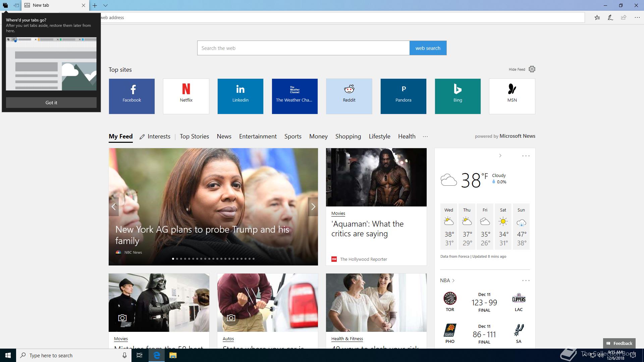Open File Explorer from the taskbar
The height and width of the screenshot is (362, 644).
173,355
